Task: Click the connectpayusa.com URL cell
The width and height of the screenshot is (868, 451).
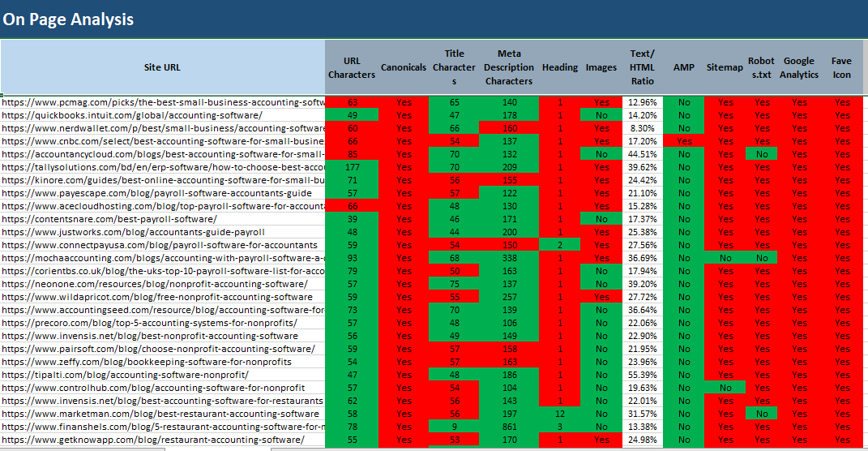Action: coord(163,245)
